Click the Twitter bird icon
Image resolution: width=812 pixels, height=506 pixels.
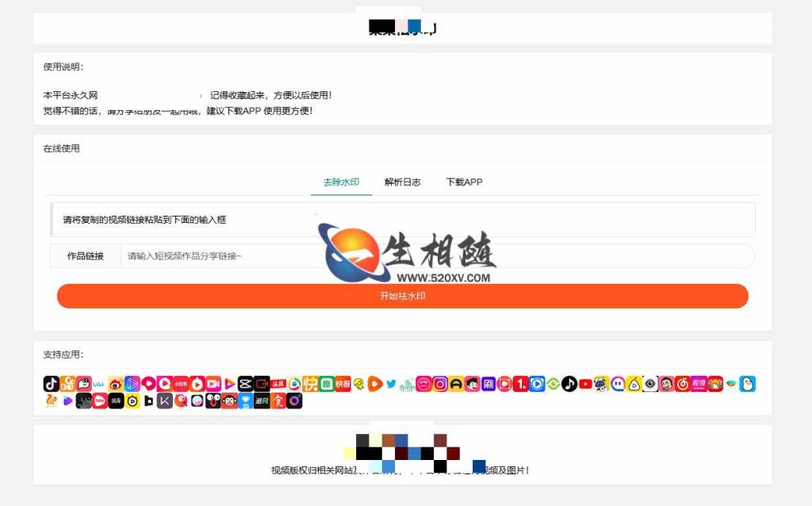(391, 384)
